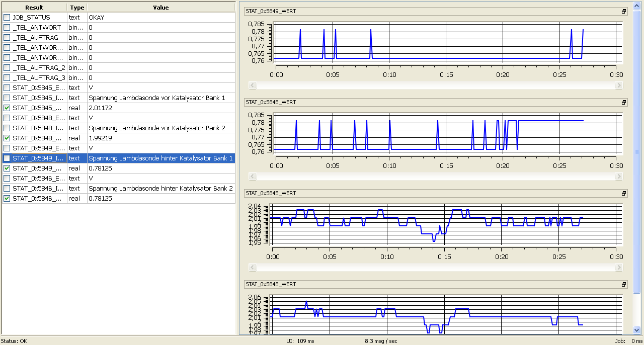644x345 pixels.
Task: Sort by the Value column header
Action: (x=160, y=8)
